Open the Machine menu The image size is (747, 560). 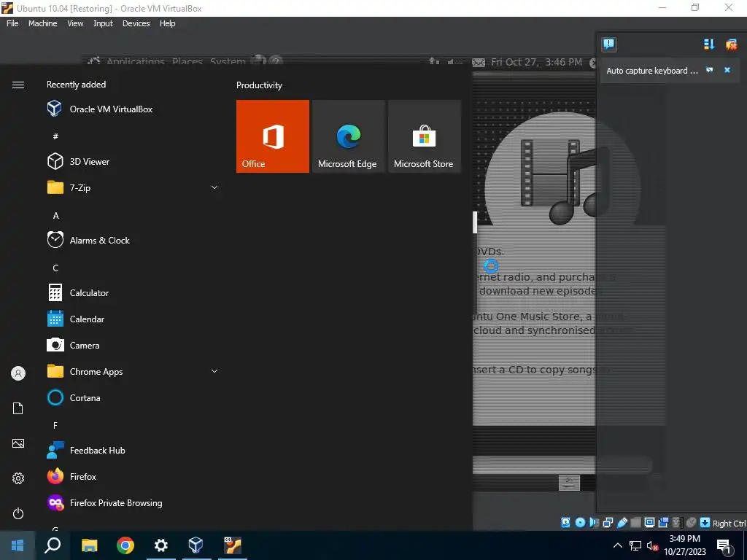(43, 23)
